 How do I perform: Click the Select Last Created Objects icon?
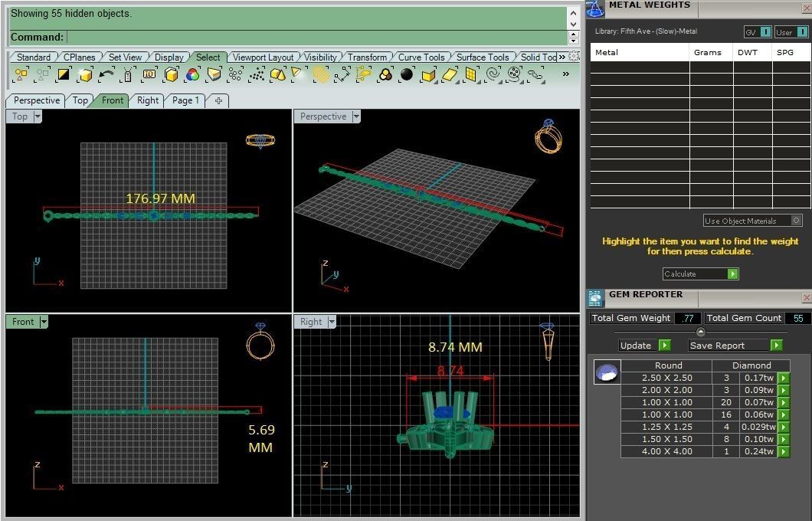(x=85, y=75)
